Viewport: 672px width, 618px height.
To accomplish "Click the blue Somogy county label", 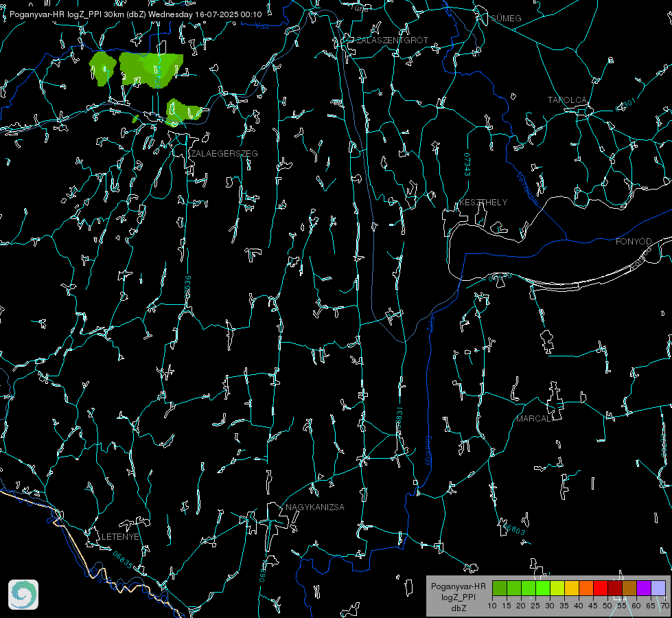I will click(428, 451).
